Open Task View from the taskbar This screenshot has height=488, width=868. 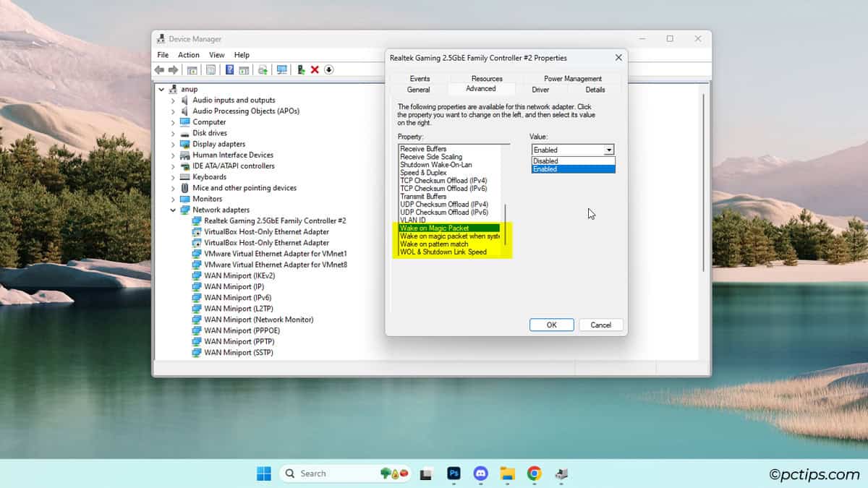click(427, 474)
